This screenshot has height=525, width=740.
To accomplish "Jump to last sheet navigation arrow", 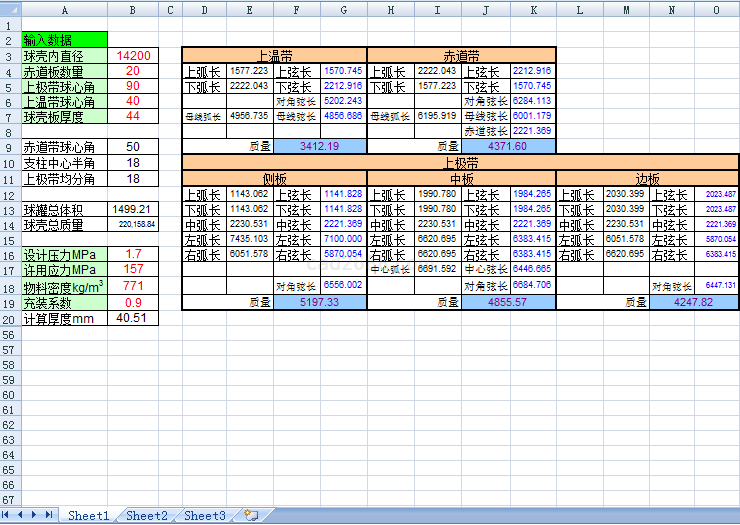I will (x=49, y=515).
